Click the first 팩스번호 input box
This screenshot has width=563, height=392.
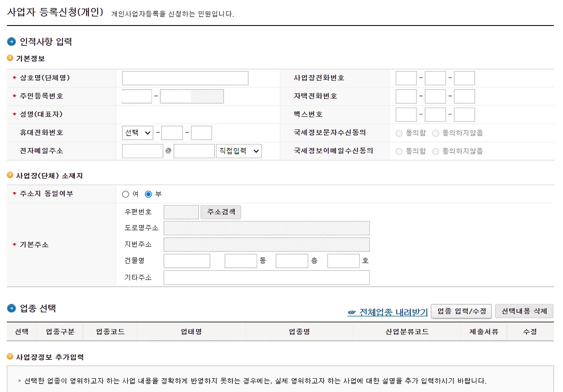406,114
